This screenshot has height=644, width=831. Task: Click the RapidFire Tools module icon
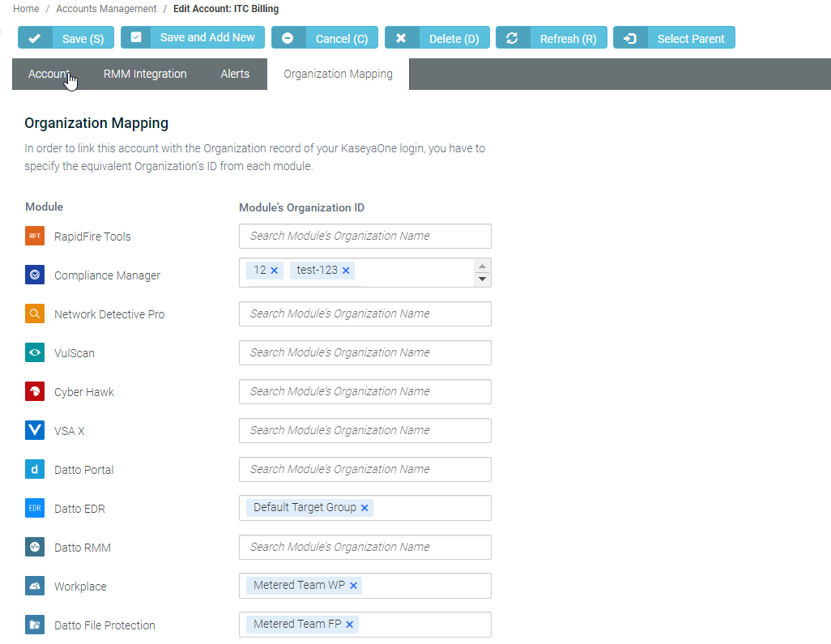[34, 236]
